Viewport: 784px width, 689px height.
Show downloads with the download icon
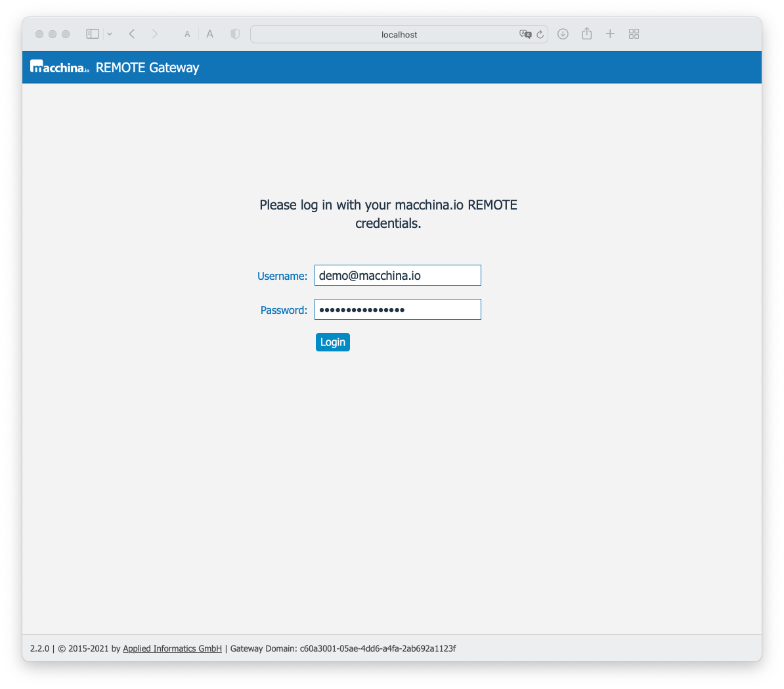pos(563,34)
